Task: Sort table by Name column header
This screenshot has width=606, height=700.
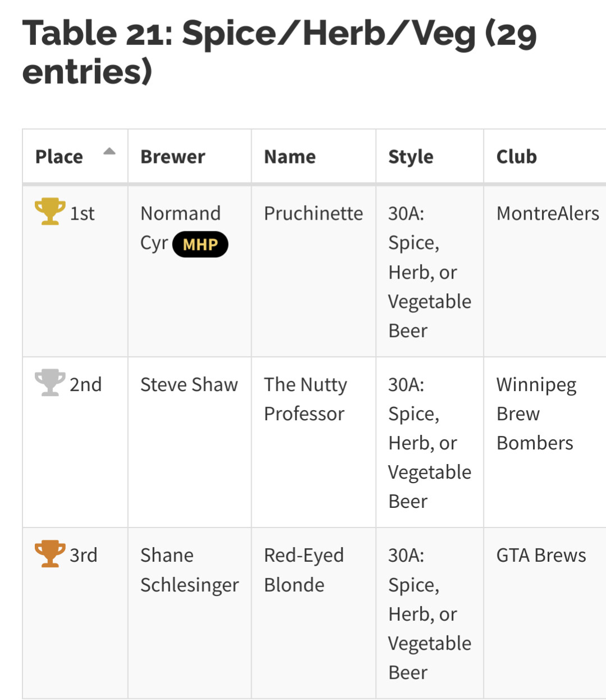Action: point(290,157)
